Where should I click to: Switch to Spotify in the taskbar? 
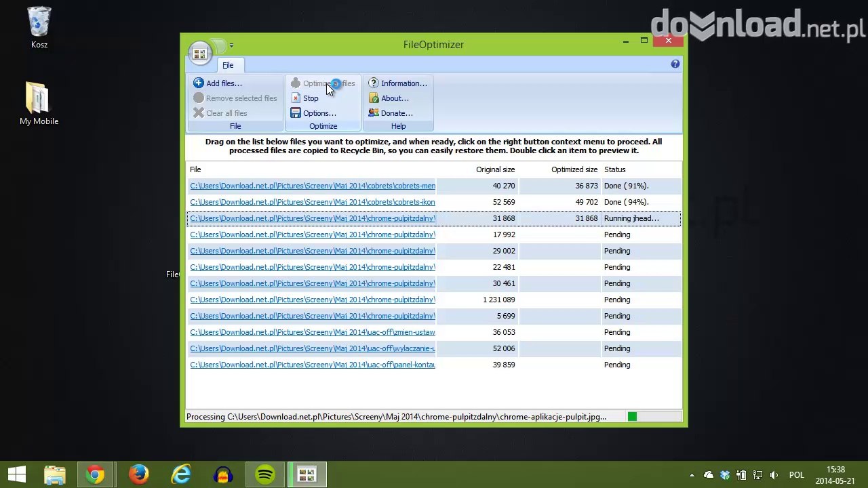(x=265, y=474)
